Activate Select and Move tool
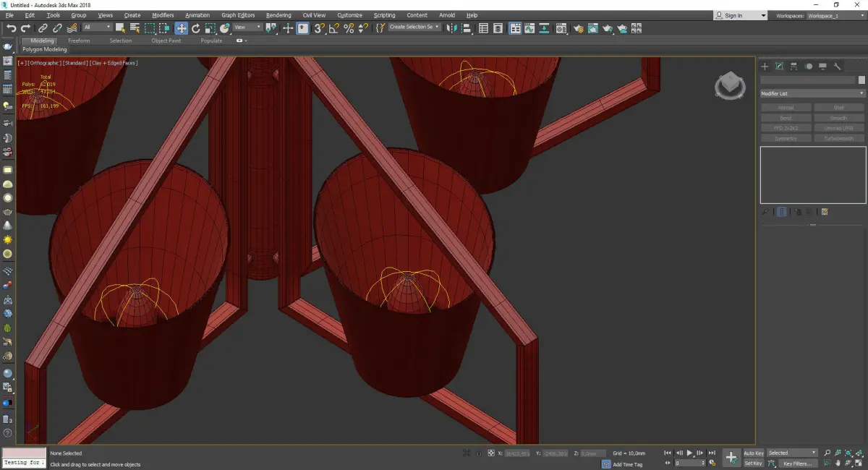This screenshot has height=470, width=868. click(x=181, y=28)
